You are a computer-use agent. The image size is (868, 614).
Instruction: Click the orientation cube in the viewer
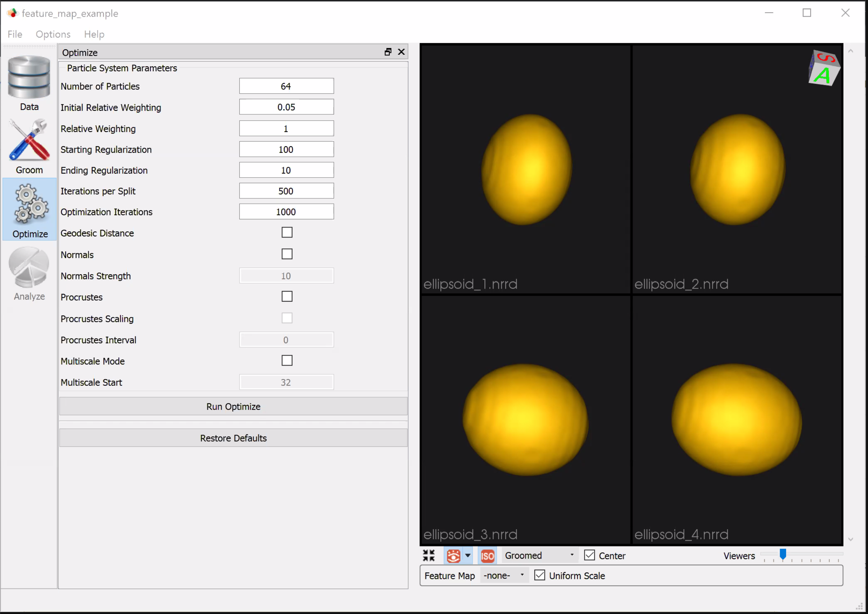tap(824, 68)
